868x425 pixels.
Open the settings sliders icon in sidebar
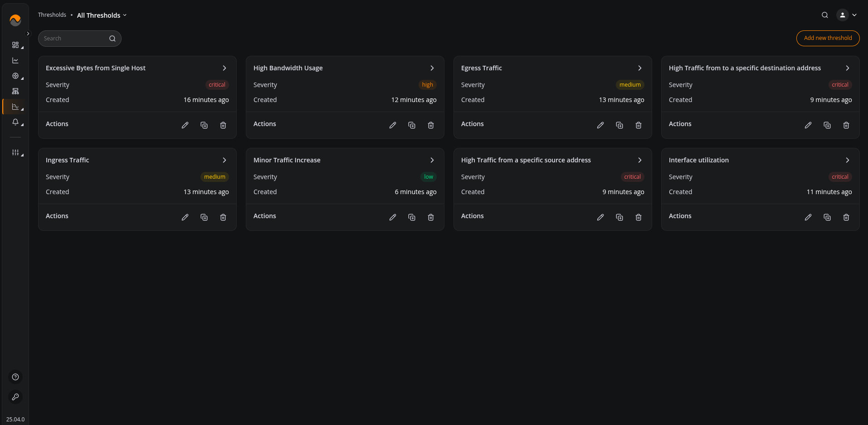(x=15, y=152)
